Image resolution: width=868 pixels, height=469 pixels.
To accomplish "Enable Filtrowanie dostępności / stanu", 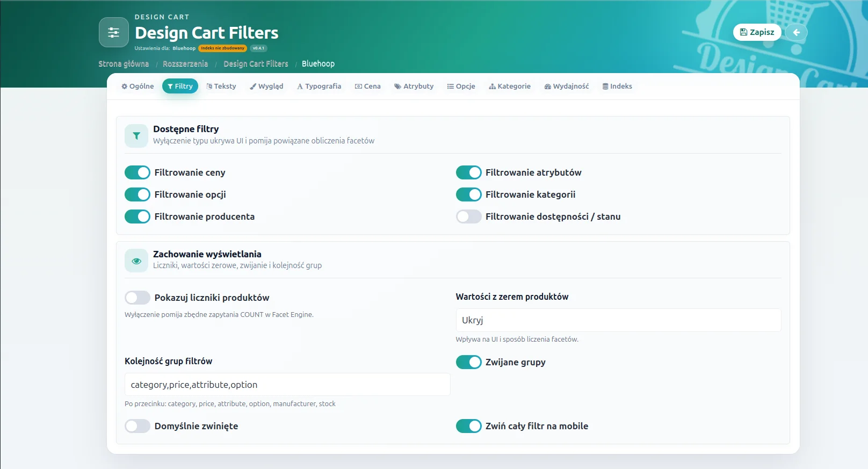I will [469, 217].
